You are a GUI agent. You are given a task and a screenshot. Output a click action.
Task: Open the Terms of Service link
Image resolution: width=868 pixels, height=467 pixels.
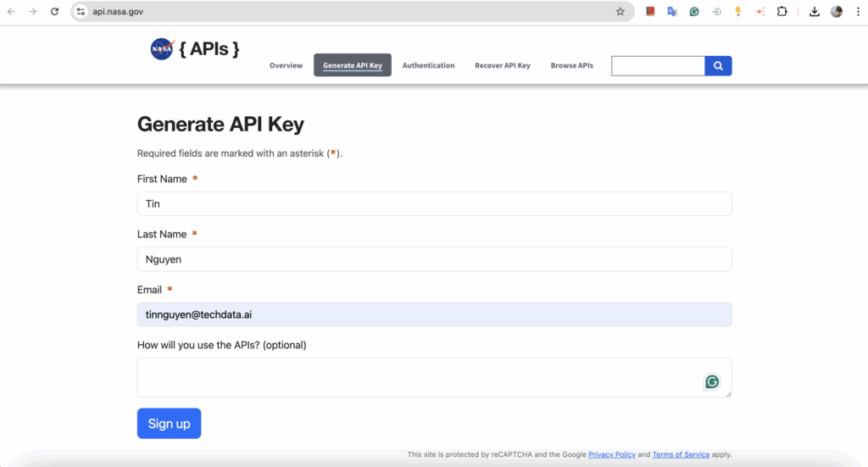(x=681, y=455)
